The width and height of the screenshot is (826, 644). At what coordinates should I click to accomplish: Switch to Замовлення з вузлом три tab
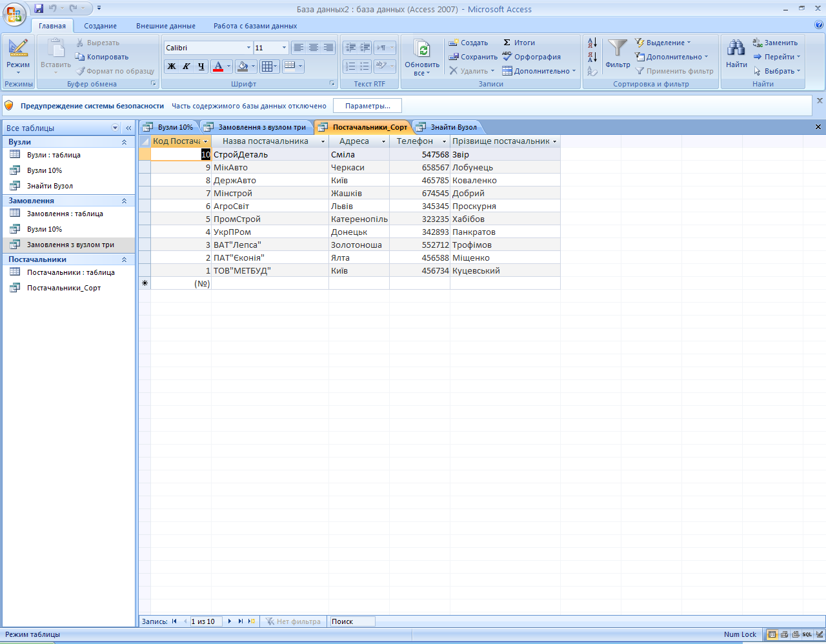(256, 127)
